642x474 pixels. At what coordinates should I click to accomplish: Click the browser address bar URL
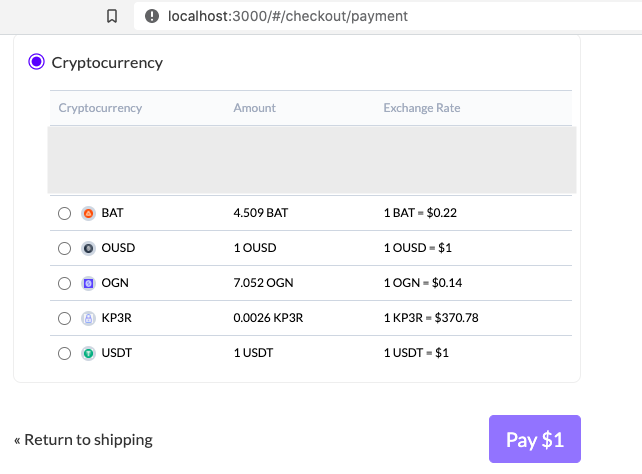pyautogui.click(x=288, y=16)
